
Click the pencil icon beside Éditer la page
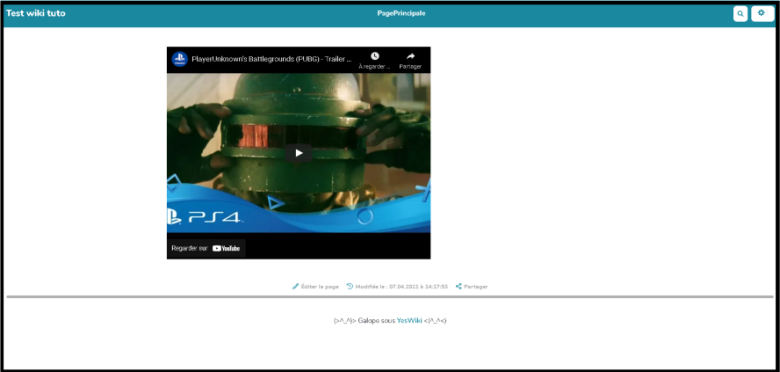295,286
